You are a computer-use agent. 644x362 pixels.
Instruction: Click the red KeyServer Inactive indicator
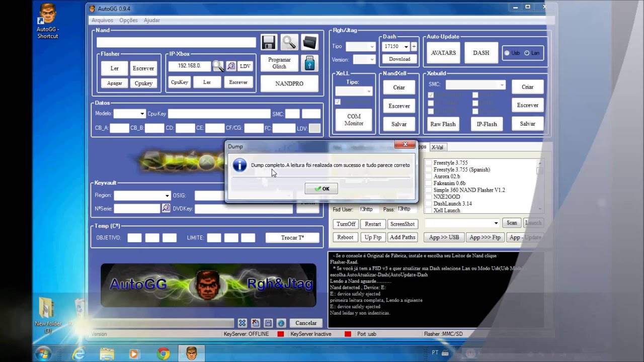pos(348,334)
